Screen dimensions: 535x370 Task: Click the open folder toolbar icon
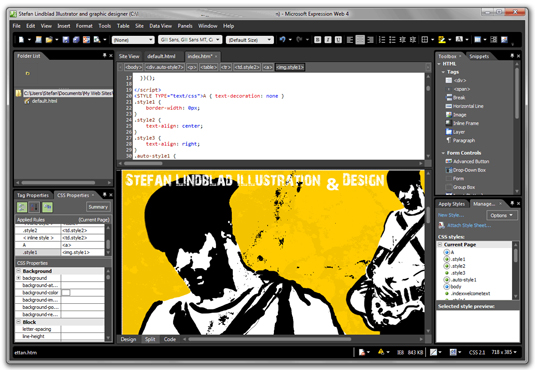(x=49, y=40)
